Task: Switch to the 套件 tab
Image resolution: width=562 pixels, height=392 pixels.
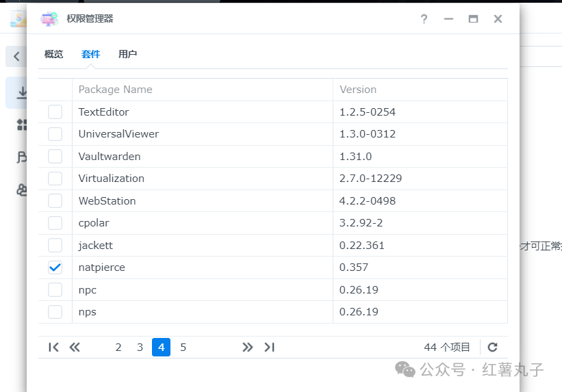Action: (x=90, y=54)
